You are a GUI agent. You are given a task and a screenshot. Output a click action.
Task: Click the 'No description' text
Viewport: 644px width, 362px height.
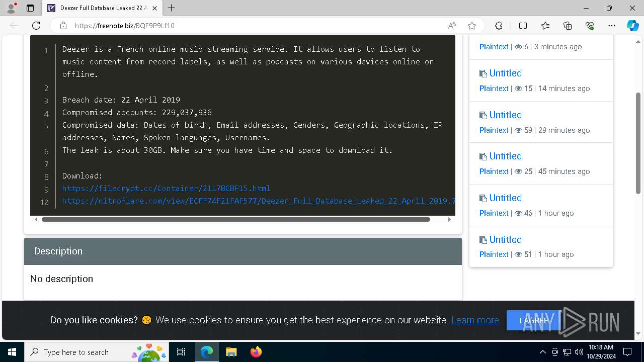coord(61,279)
